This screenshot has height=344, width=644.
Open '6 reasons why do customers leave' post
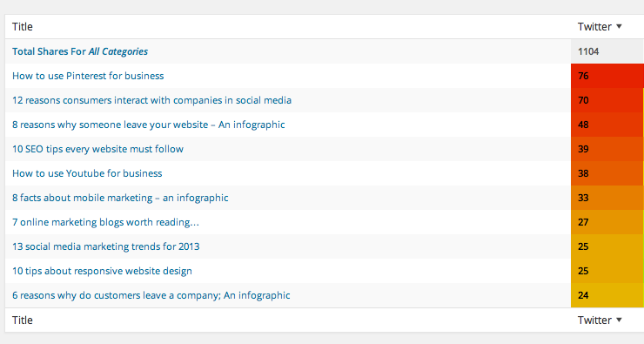pyautogui.click(x=151, y=295)
